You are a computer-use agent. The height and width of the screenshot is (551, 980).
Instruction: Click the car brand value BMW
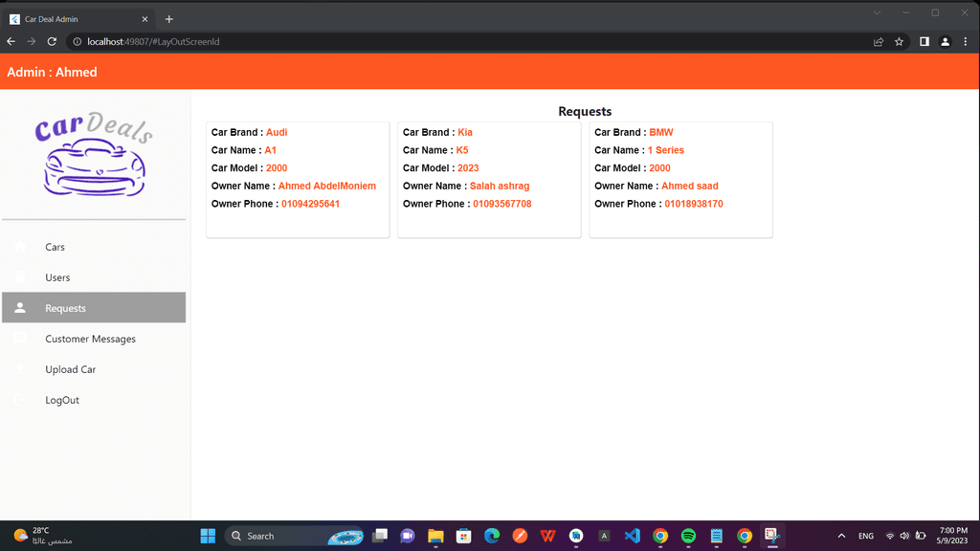pos(661,132)
